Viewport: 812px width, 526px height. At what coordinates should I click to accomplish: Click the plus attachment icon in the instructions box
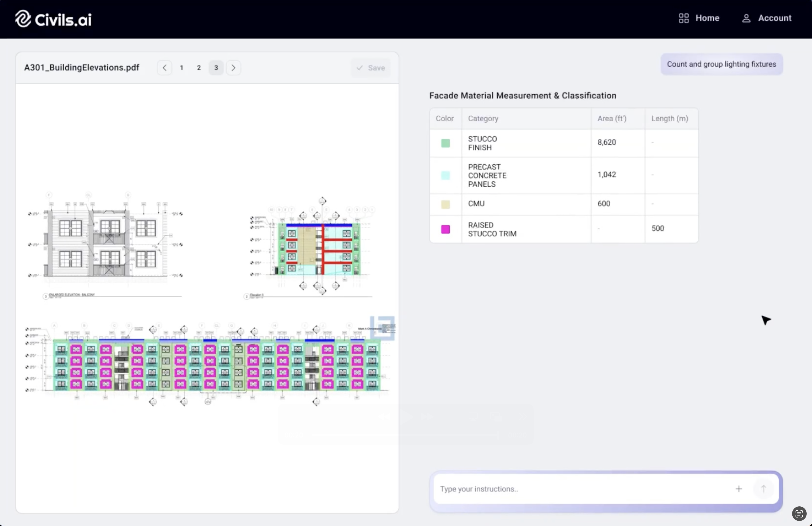point(738,489)
